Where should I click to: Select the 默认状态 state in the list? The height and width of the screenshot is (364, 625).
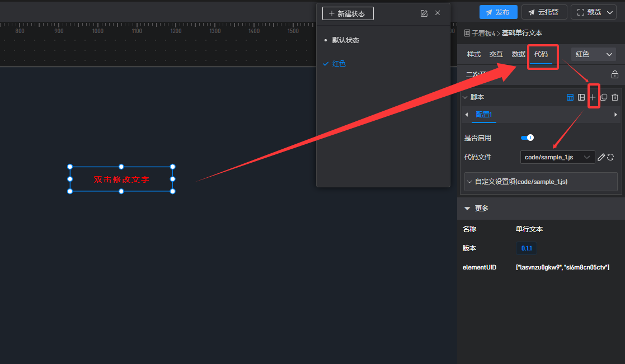(x=345, y=40)
